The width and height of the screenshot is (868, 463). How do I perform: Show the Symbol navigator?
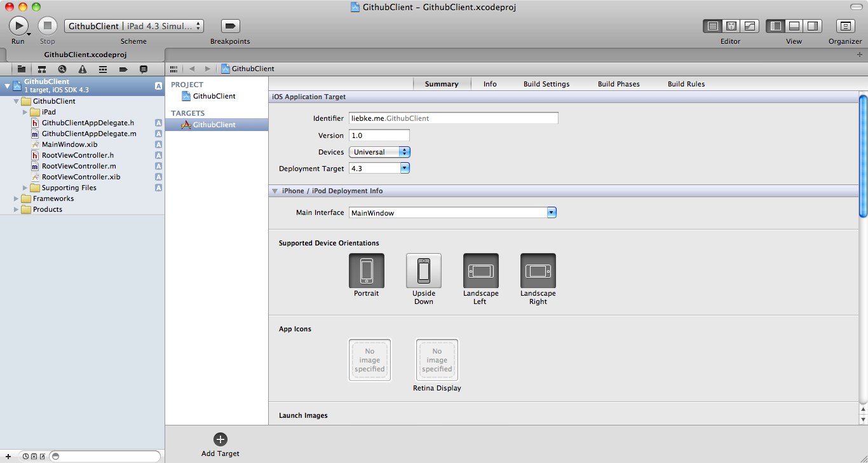(42, 69)
